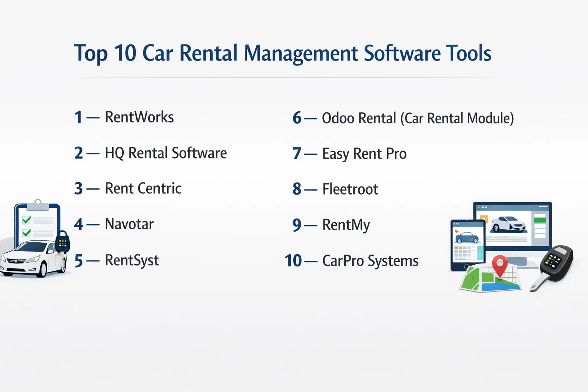Open the Rent Centric entry
Image resolution: width=588 pixels, height=392 pixels.
point(143,188)
